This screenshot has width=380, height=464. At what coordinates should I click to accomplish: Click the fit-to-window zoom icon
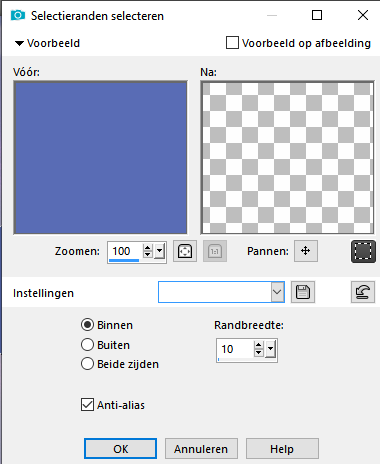185,251
